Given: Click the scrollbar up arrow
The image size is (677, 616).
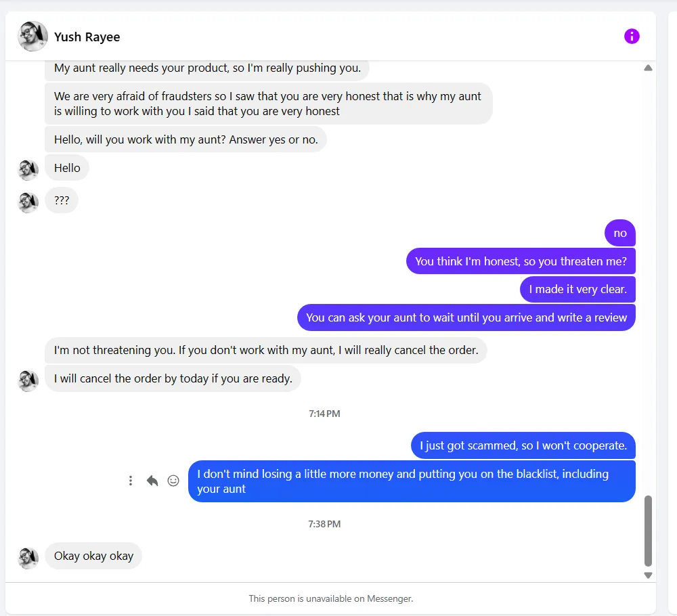Looking at the screenshot, I should [x=648, y=68].
